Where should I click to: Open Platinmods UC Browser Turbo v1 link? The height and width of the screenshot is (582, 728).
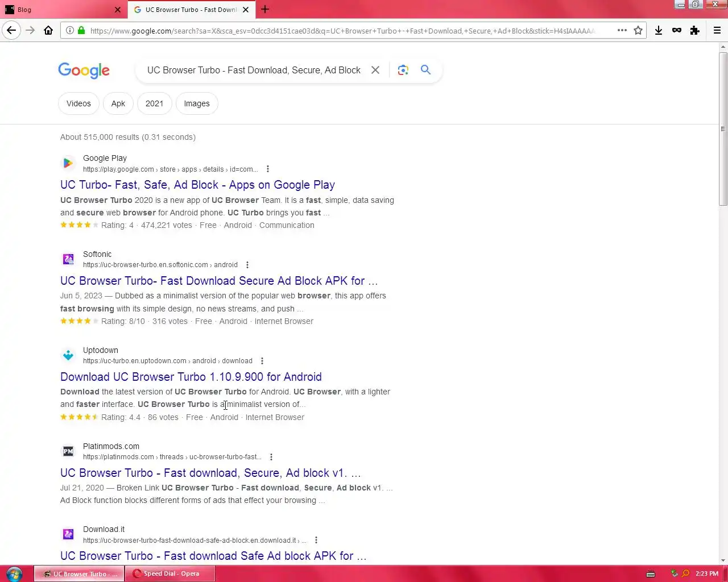coord(210,473)
